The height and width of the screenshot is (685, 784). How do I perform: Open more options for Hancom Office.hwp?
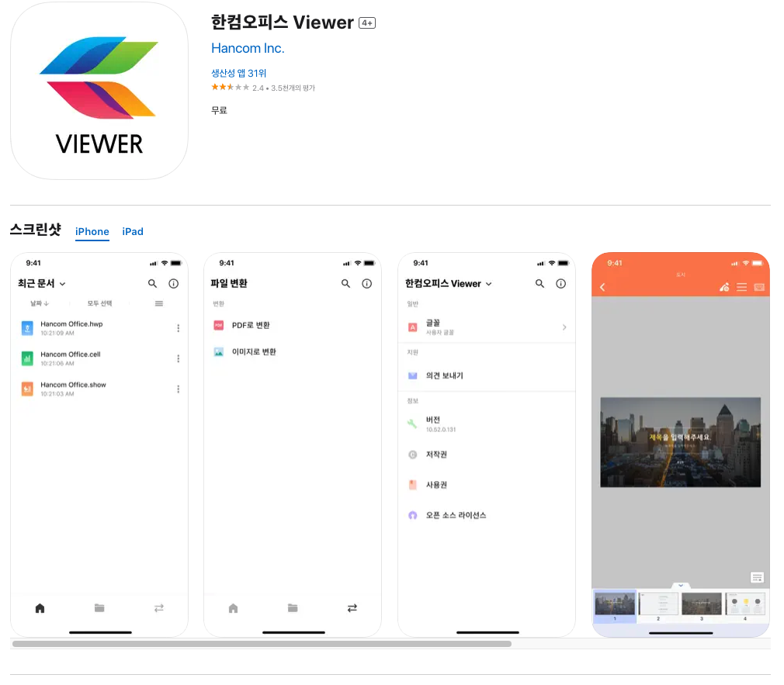point(178,328)
